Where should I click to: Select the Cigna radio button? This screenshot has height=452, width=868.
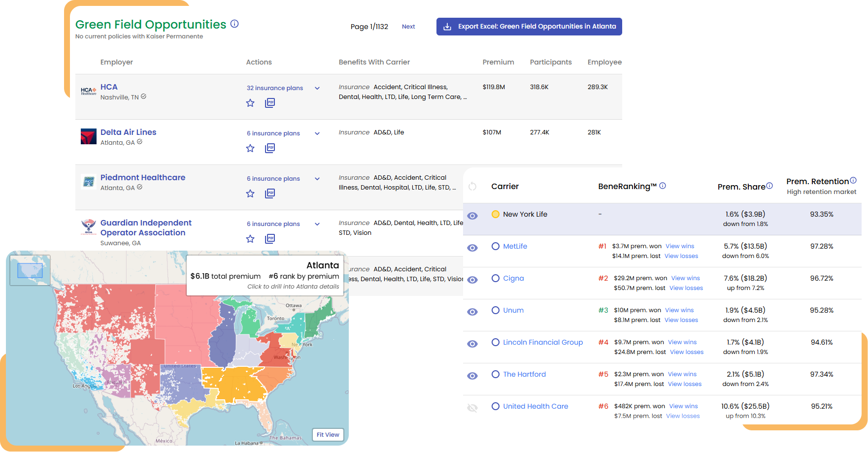(x=496, y=278)
